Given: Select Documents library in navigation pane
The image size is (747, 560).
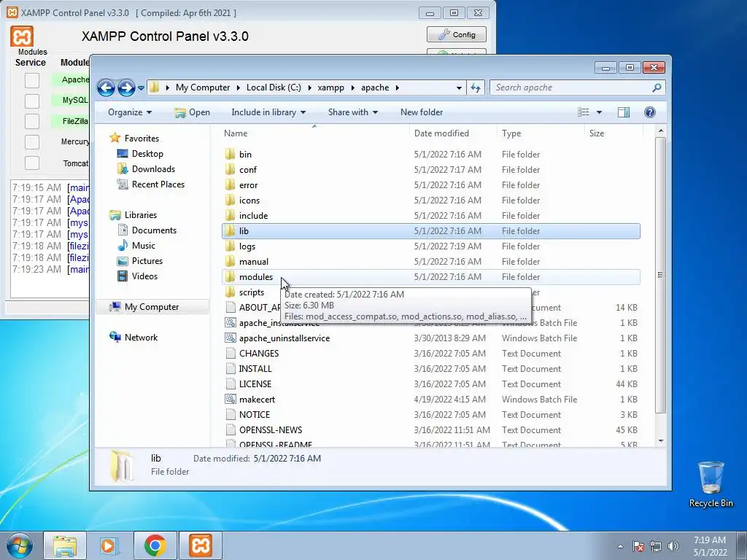Looking at the screenshot, I should [154, 230].
